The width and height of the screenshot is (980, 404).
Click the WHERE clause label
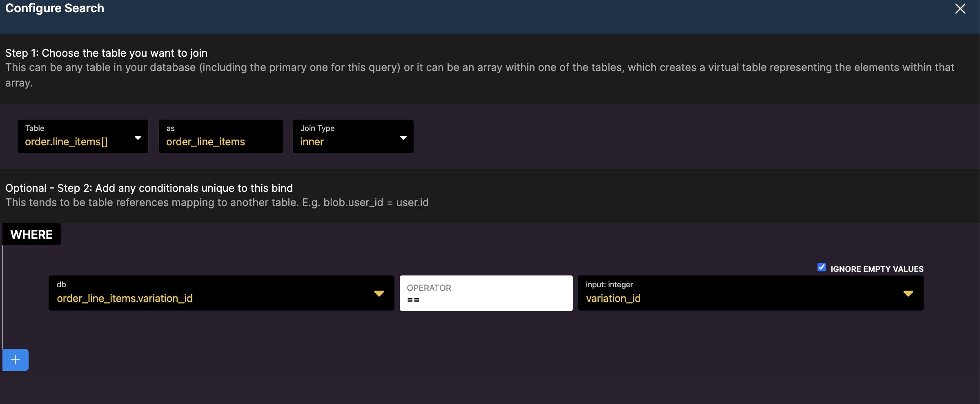31,234
